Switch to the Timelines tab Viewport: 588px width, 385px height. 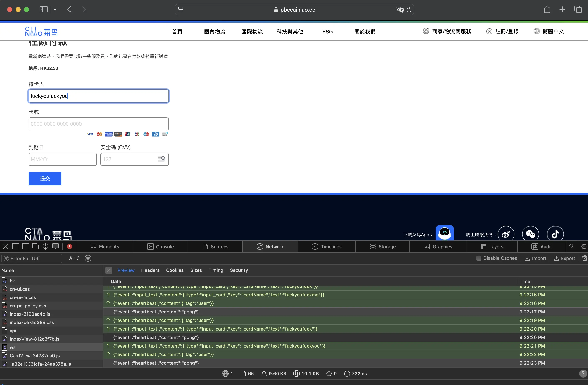(x=327, y=246)
